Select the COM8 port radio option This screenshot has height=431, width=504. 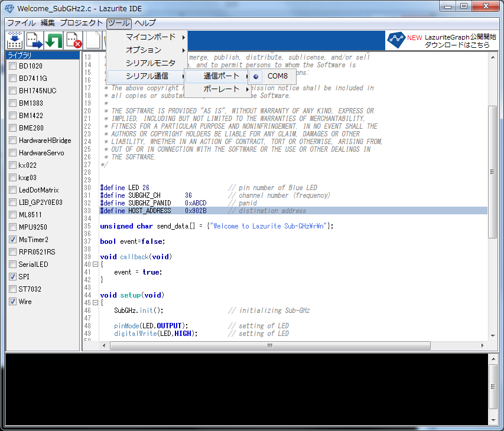[256, 76]
